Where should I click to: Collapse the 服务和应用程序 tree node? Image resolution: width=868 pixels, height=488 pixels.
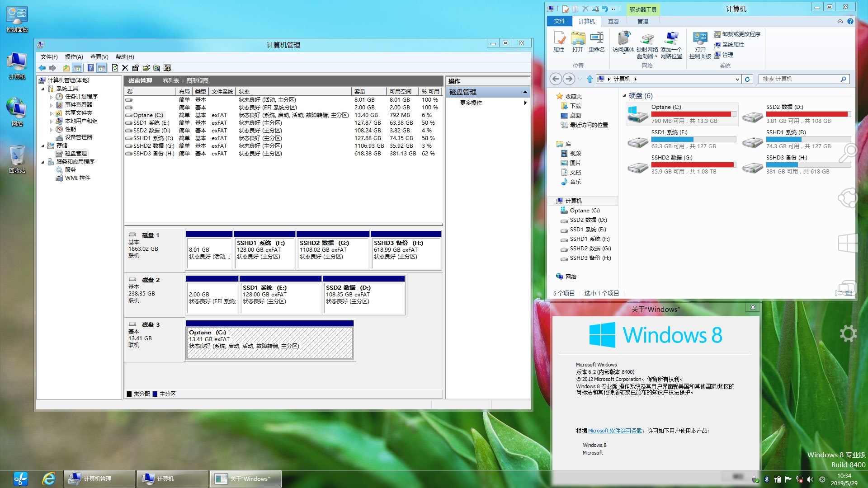43,162
